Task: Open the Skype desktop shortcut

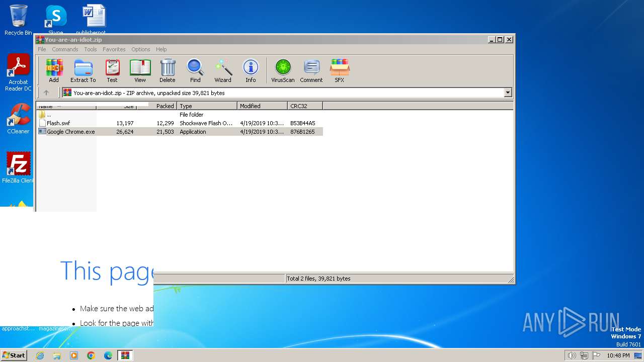Action: 55,20
